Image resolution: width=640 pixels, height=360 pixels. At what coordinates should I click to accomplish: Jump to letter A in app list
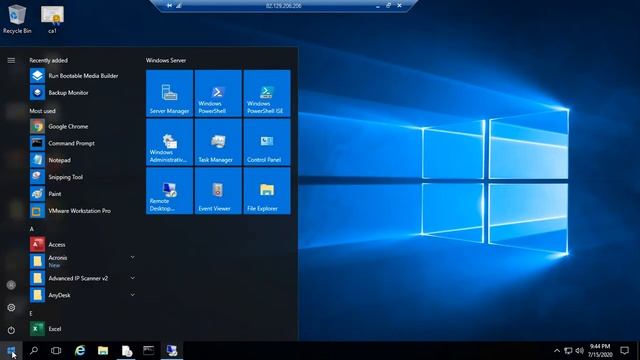[31, 229]
